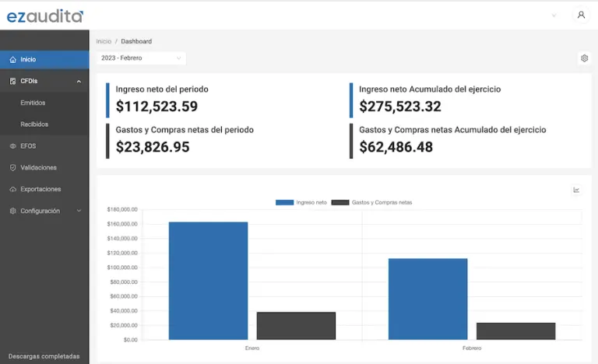Collapse the CFDIs submenu chevron
The height and width of the screenshot is (364, 598).
[79, 81]
